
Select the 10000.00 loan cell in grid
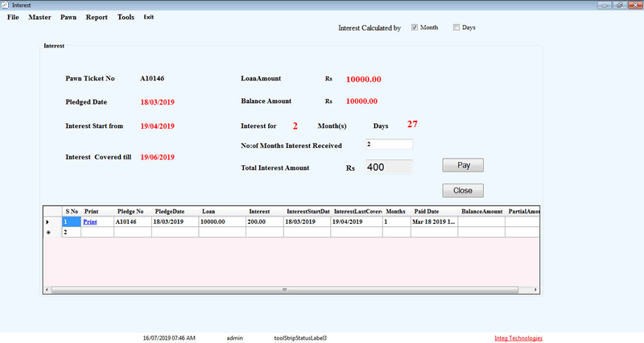click(x=222, y=221)
